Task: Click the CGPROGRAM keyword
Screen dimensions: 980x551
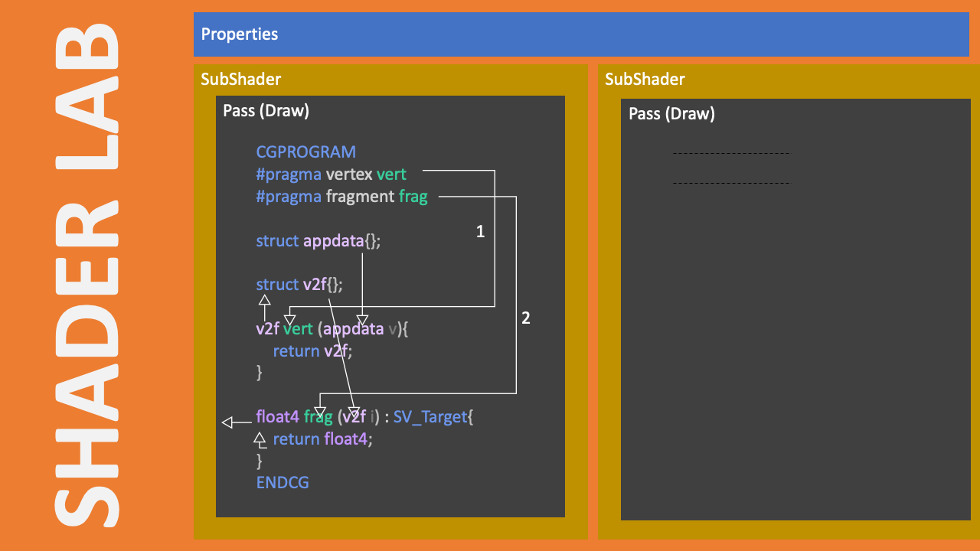Action: click(305, 152)
